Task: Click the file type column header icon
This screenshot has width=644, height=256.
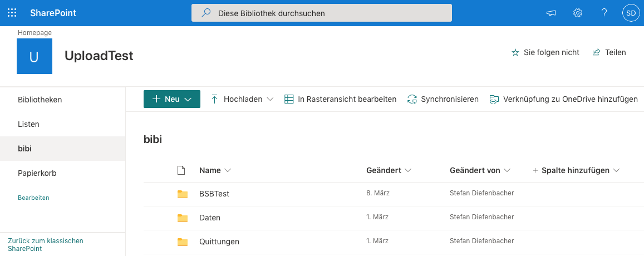Action: [x=180, y=170]
